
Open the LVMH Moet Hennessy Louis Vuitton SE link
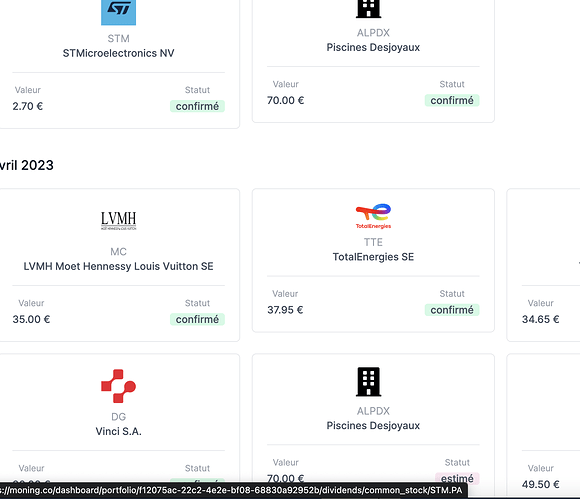tap(118, 266)
